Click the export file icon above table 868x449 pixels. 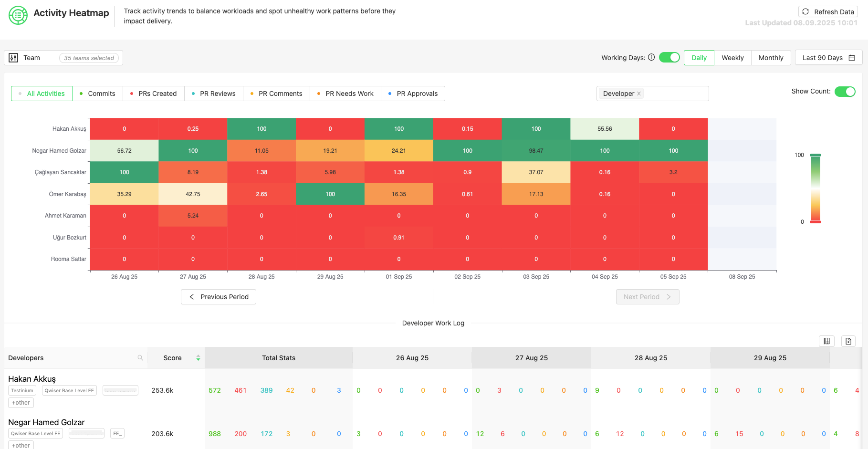[848, 341]
